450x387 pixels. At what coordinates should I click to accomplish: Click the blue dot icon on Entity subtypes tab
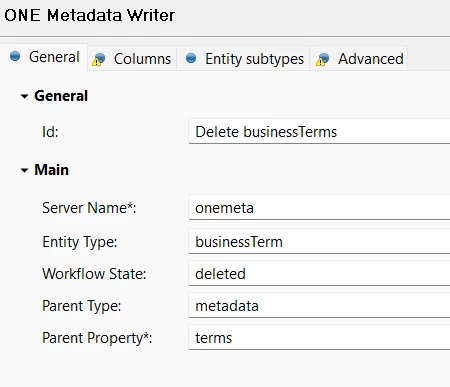(x=191, y=58)
